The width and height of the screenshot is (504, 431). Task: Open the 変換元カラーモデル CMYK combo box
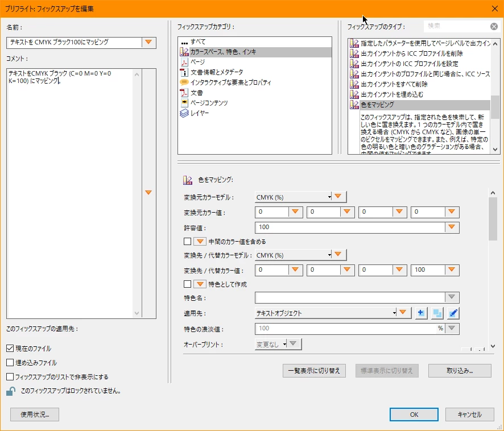pyautogui.click(x=294, y=197)
